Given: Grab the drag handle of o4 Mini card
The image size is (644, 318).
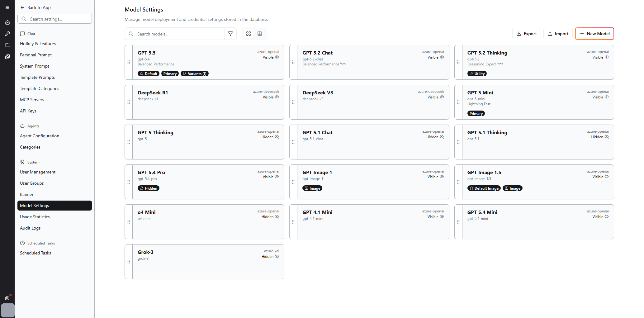Looking at the screenshot, I should 129,222.
